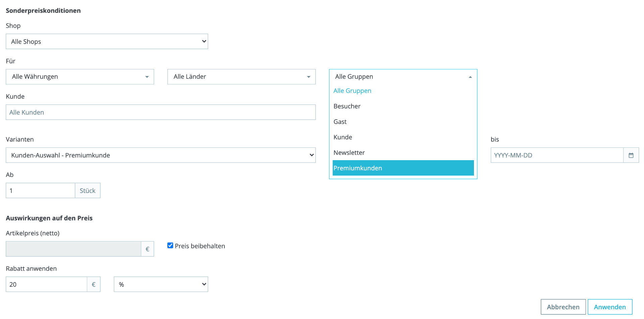Viewport: 644px width, 319px height.
Task: Click the Anwenden button
Action: [x=610, y=307]
